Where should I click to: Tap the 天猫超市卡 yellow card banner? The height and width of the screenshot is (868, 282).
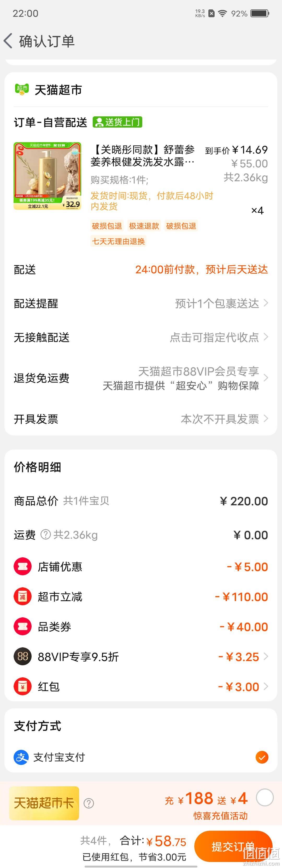44,803
